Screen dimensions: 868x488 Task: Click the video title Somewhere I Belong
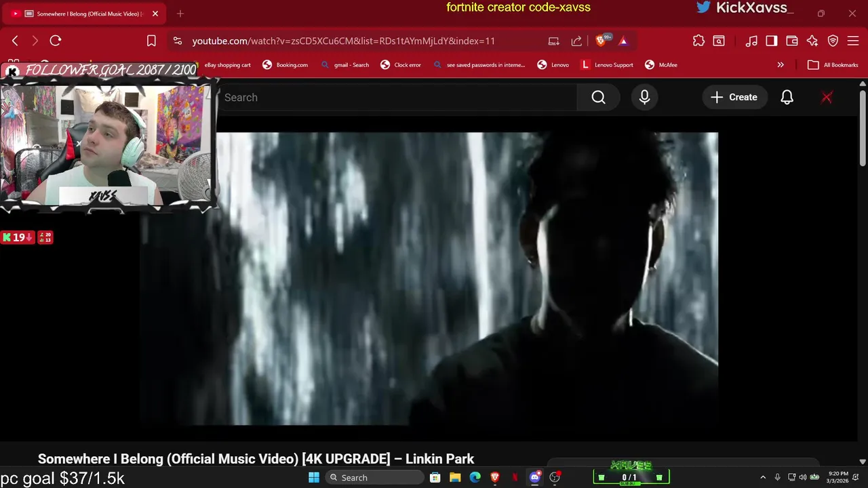tap(256, 459)
